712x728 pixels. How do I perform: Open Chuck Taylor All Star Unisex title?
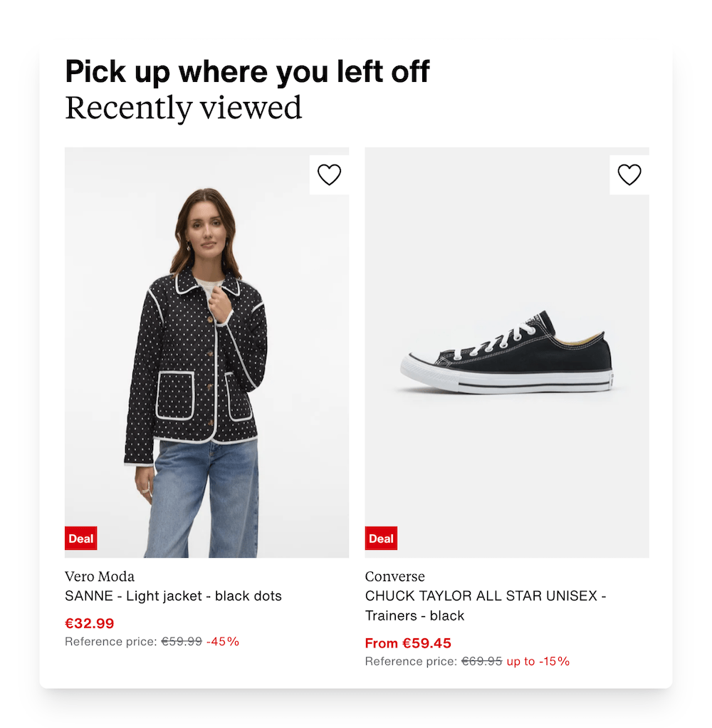pos(484,596)
